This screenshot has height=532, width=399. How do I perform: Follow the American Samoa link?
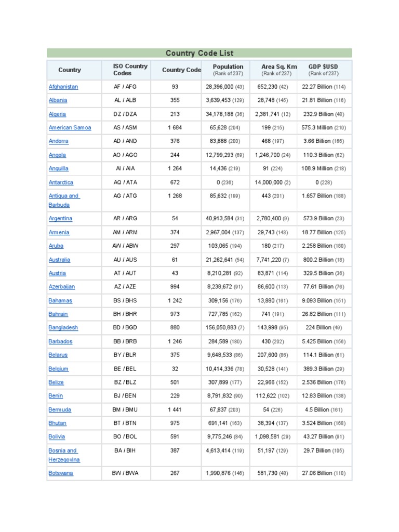[x=70, y=128]
